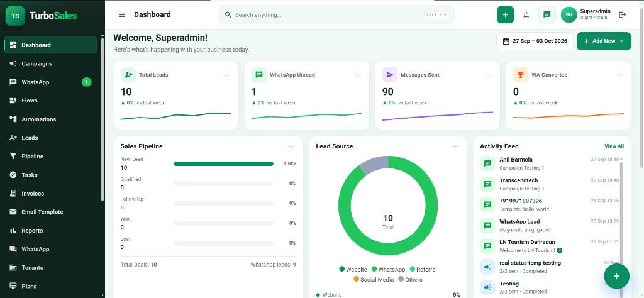Toggle the sidebar hamburger menu icon
Screen dimensions: 644x298
point(121,15)
